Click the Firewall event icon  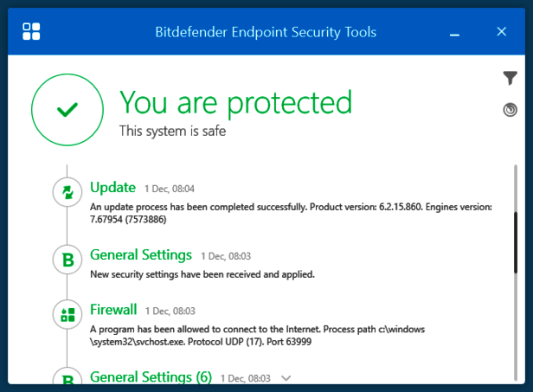[x=67, y=315]
